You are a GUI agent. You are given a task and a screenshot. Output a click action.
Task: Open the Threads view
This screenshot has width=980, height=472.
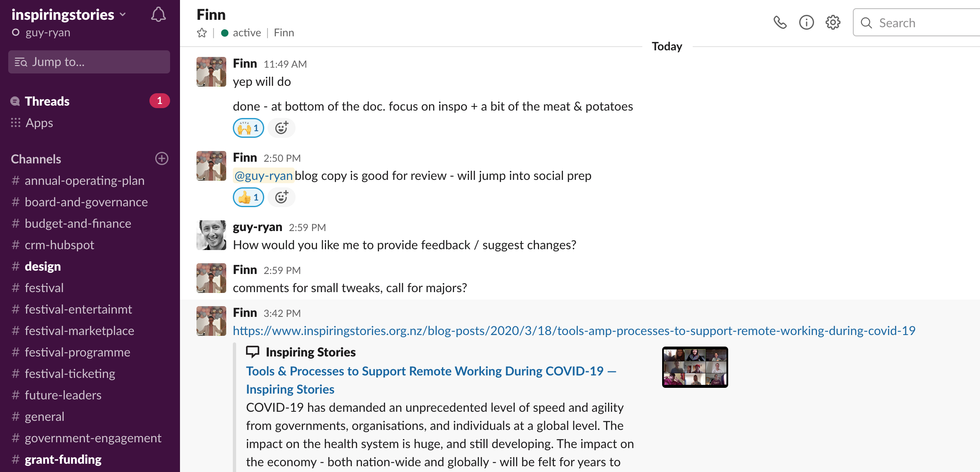click(x=47, y=101)
